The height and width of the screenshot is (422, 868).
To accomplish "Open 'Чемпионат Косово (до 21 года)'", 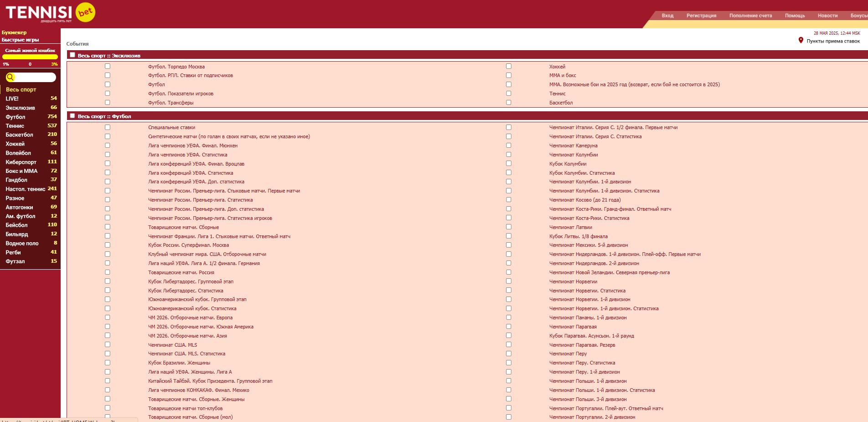I will [585, 200].
